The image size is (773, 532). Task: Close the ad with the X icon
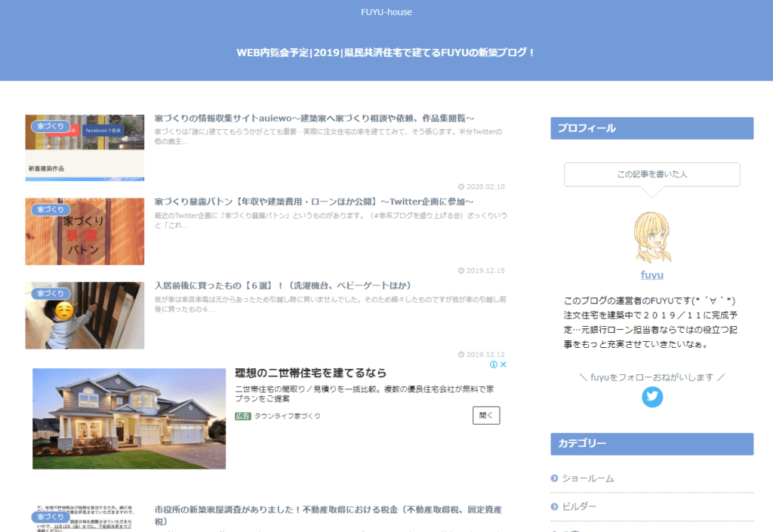[504, 364]
